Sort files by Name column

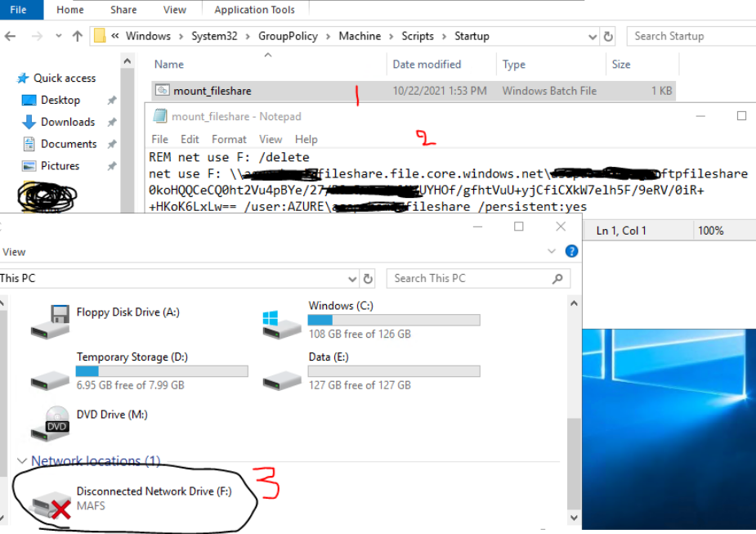click(x=168, y=64)
